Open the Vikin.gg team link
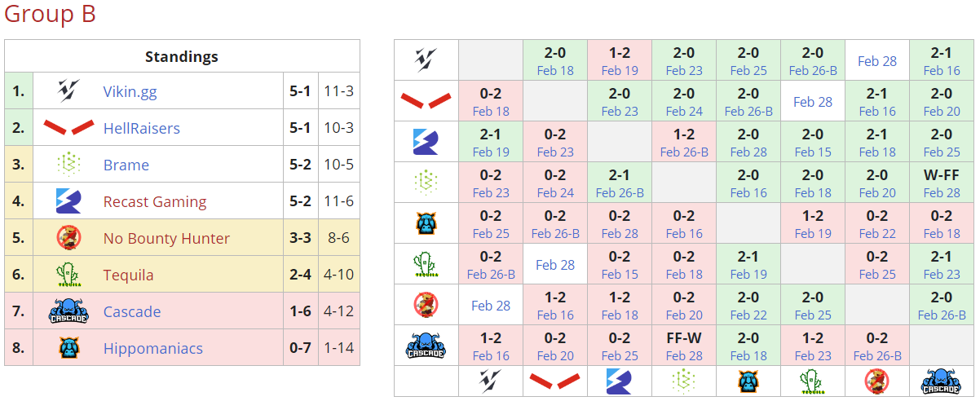 [x=130, y=91]
